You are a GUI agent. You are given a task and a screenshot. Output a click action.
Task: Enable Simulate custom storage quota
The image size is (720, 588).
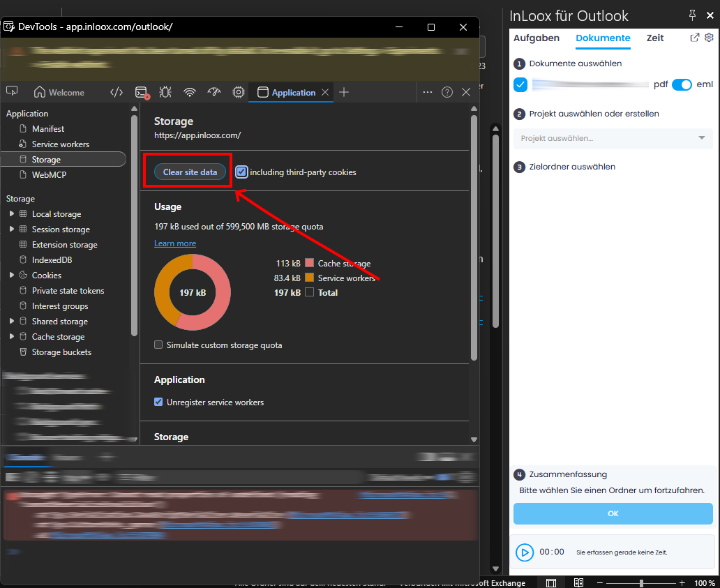[x=158, y=345]
